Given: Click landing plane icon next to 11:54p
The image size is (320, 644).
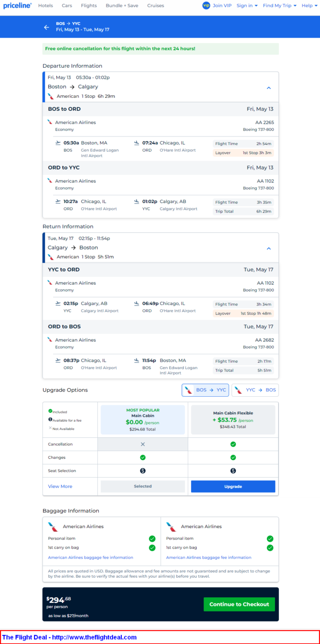Looking at the screenshot, I should [137, 360].
